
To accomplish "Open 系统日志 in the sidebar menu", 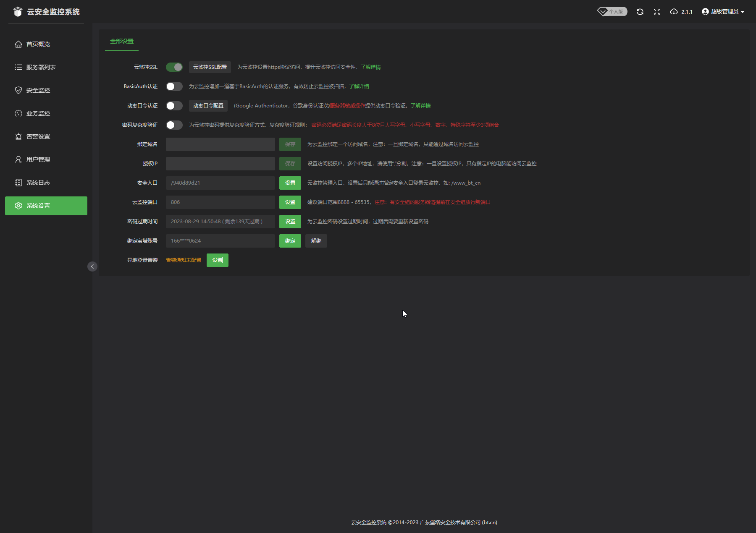I will (x=38, y=183).
